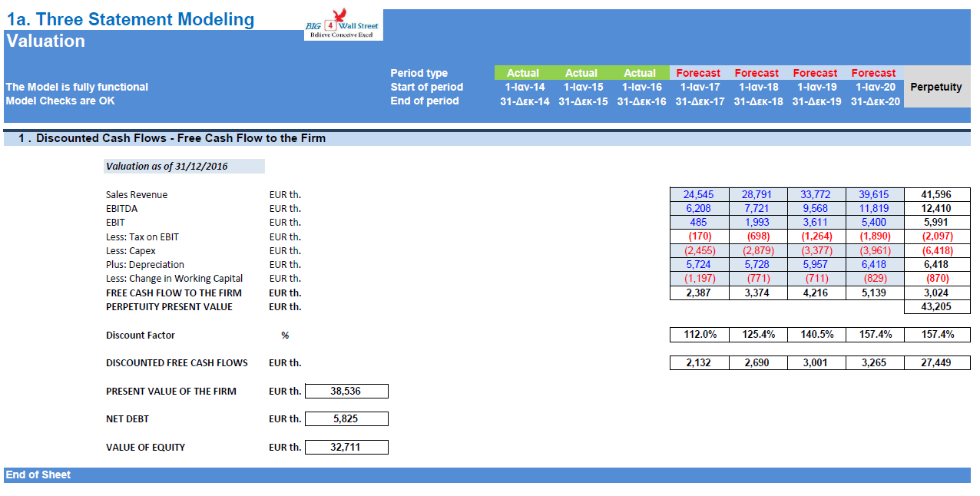The width and height of the screenshot is (980, 496).
Task: Select the Sales Revenue value 41,596
Action: 935,194
